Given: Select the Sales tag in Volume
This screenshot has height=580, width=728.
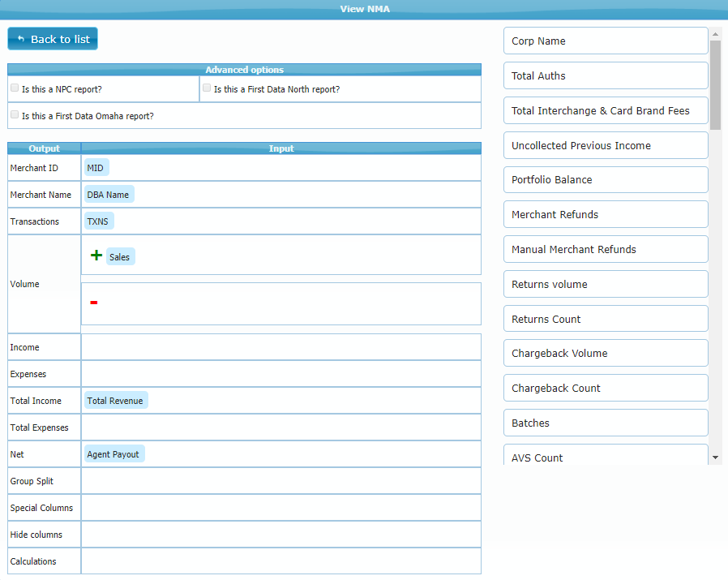Looking at the screenshot, I should point(119,257).
